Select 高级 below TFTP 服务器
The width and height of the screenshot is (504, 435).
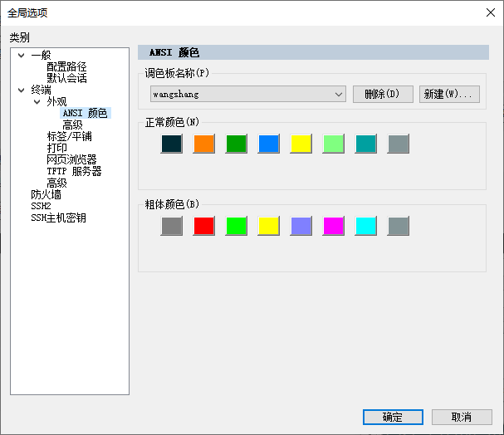tap(57, 183)
